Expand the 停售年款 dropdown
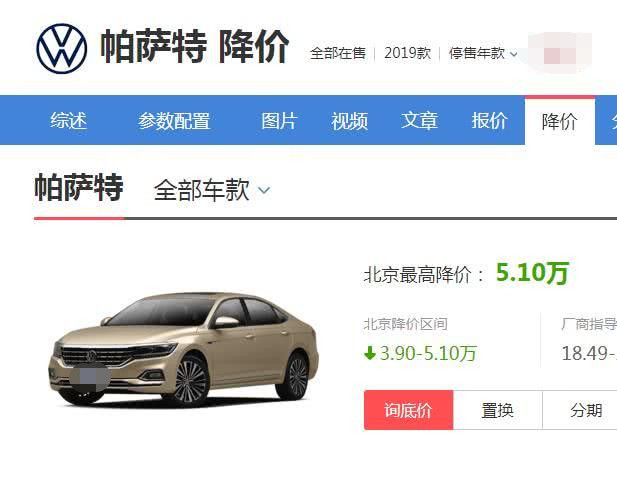Screen dimensions: 617x497 click(x=483, y=53)
